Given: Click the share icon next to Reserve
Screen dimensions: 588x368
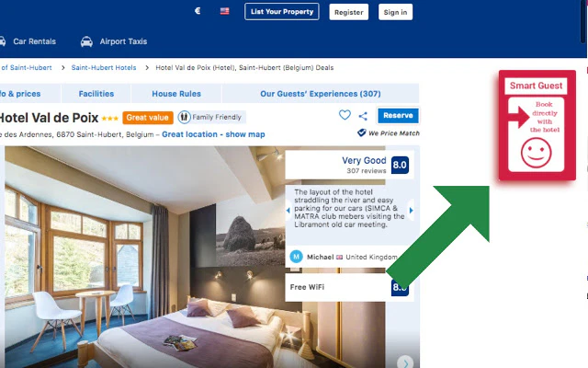Looking at the screenshot, I should [x=363, y=116].
